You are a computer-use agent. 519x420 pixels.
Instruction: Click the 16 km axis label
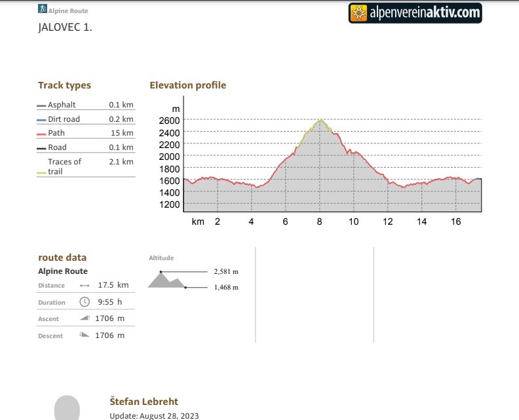[456, 221]
